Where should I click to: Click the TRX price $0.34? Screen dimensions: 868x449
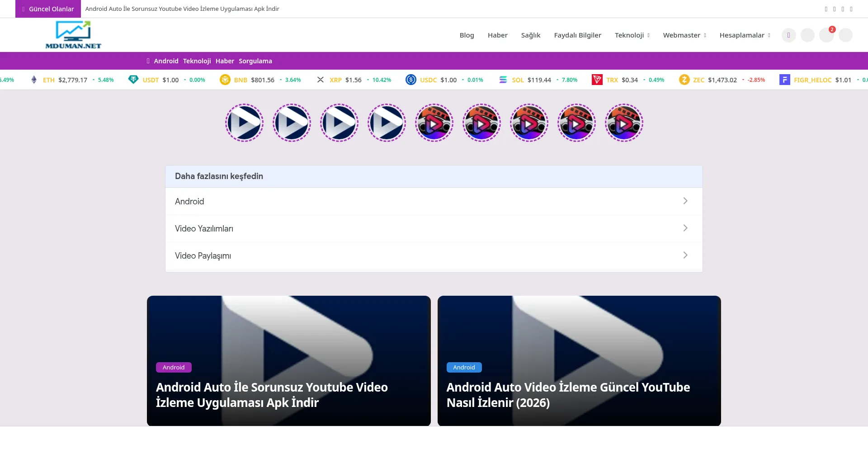[x=630, y=80]
